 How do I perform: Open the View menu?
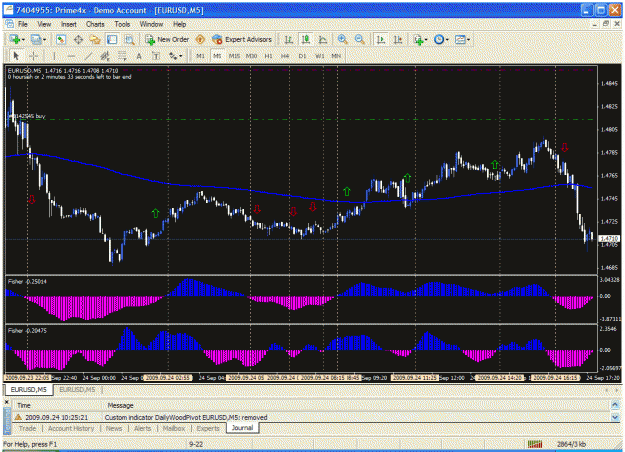click(44, 24)
